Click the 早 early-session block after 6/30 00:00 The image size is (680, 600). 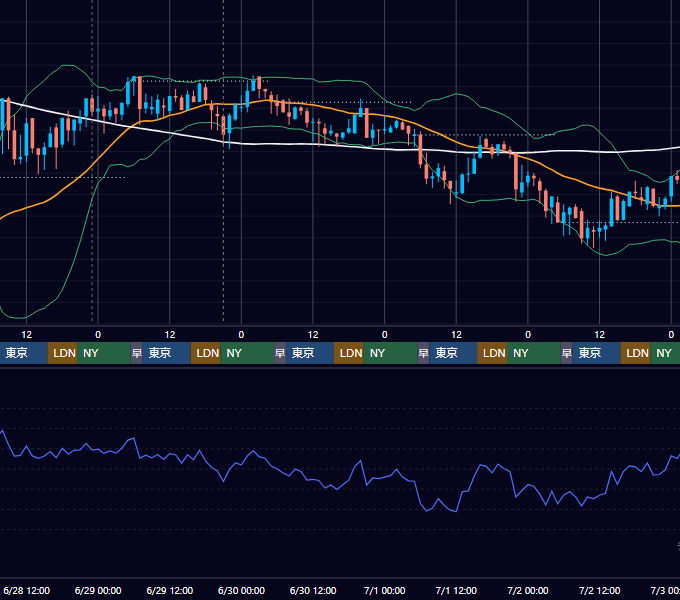pos(280,353)
